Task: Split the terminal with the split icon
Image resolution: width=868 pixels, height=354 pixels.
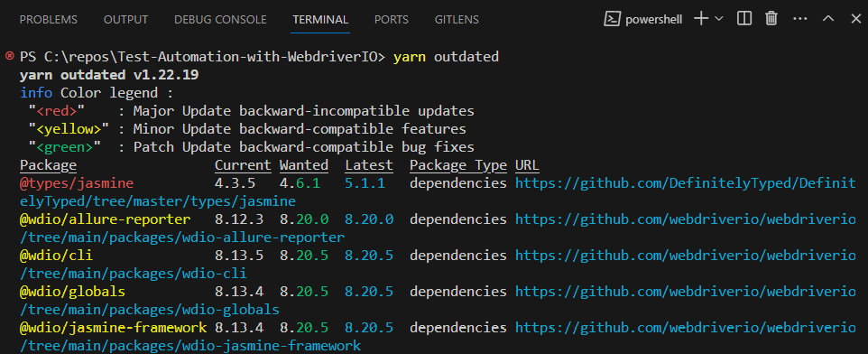Action: (x=744, y=19)
